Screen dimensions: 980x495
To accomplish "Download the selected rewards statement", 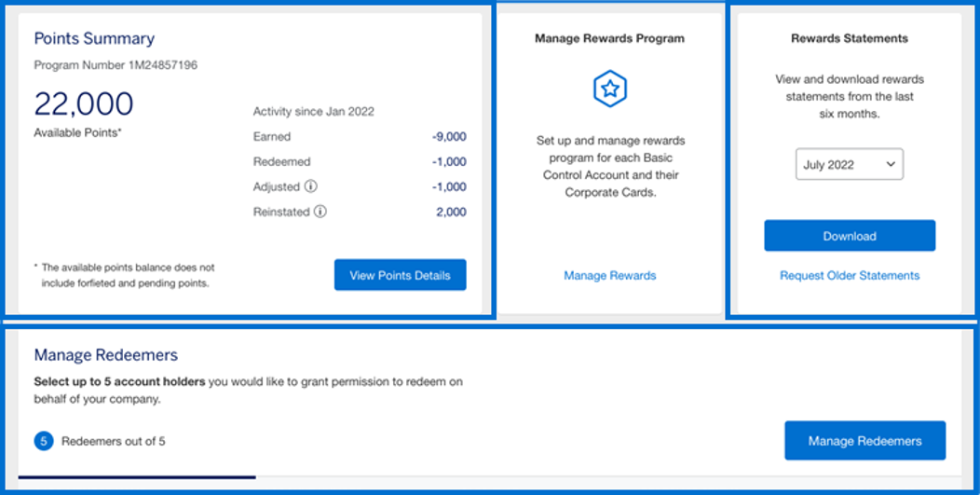I will click(x=850, y=236).
